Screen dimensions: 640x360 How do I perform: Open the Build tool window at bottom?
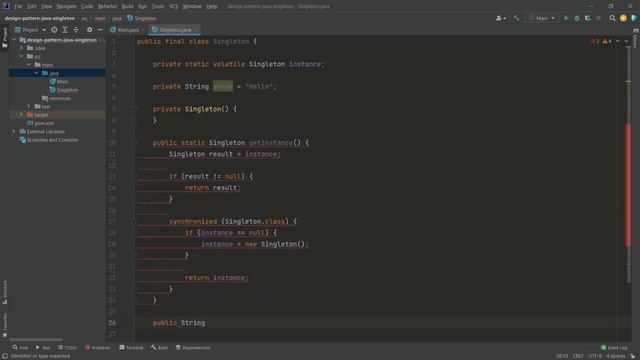159,348
